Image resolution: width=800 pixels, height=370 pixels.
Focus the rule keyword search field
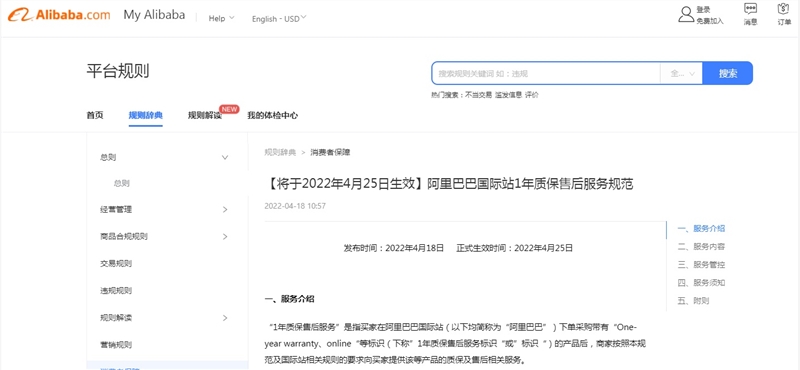pyautogui.click(x=545, y=73)
